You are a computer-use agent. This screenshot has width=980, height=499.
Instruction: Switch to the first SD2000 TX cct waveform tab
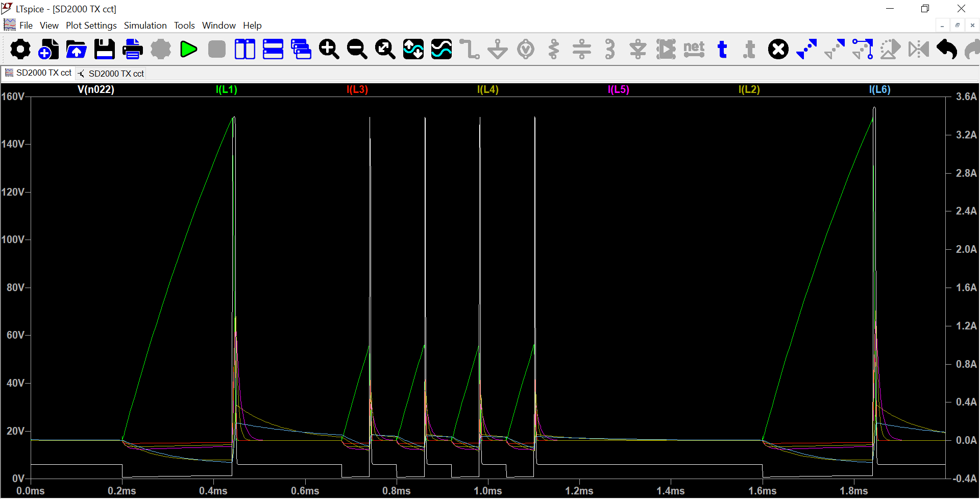(x=38, y=73)
